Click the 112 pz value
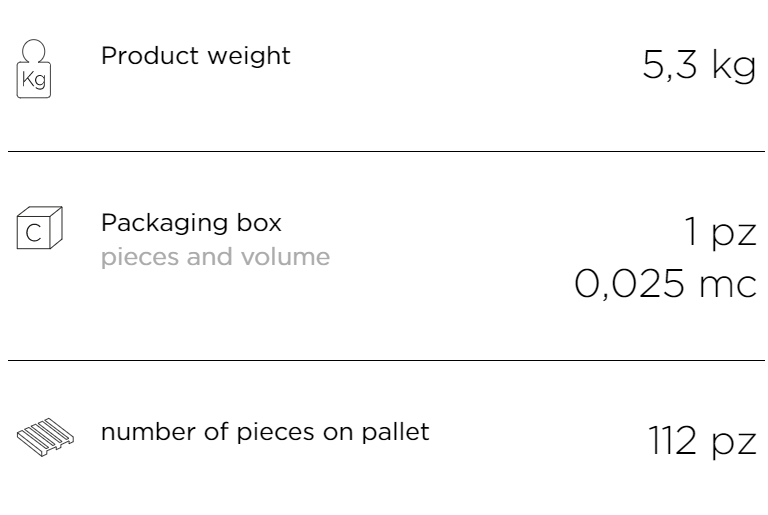The height and width of the screenshot is (515, 768). pos(702,441)
